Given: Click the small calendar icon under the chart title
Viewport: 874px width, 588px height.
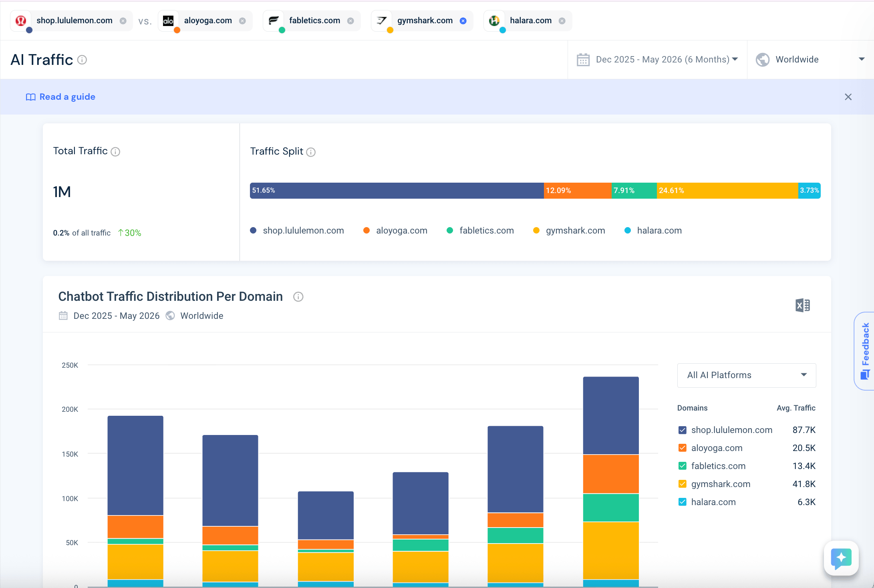Looking at the screenshot, I should pyautogui.click(x=63, y=316).
